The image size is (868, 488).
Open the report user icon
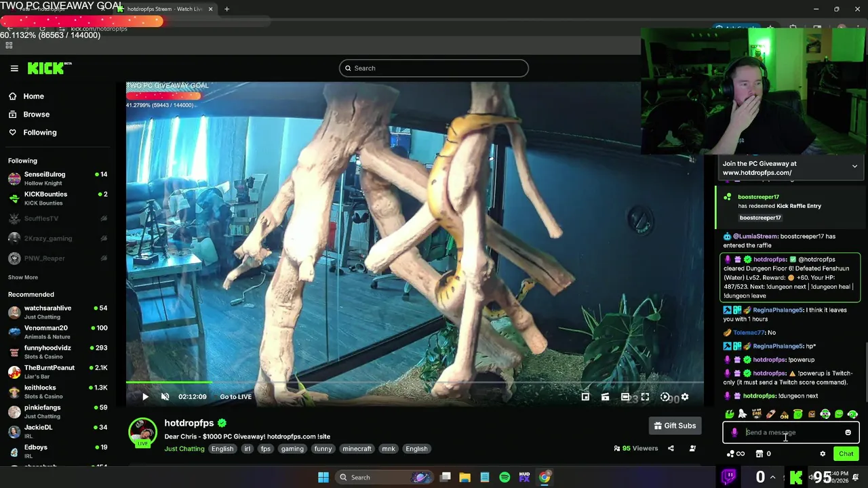(x=692, y=448)
